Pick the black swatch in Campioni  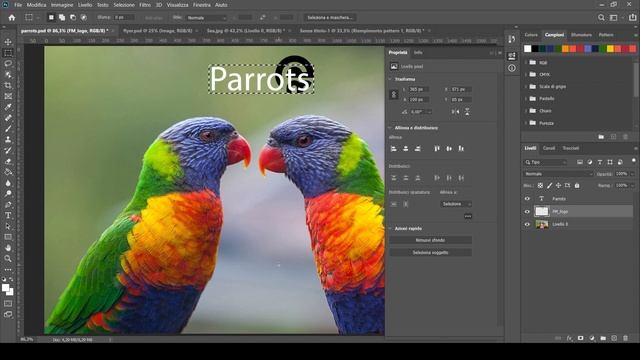tap(535, 49)
